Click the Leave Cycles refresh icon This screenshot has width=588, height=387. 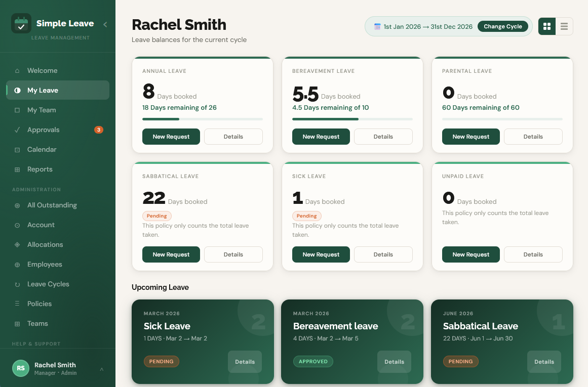17,284
